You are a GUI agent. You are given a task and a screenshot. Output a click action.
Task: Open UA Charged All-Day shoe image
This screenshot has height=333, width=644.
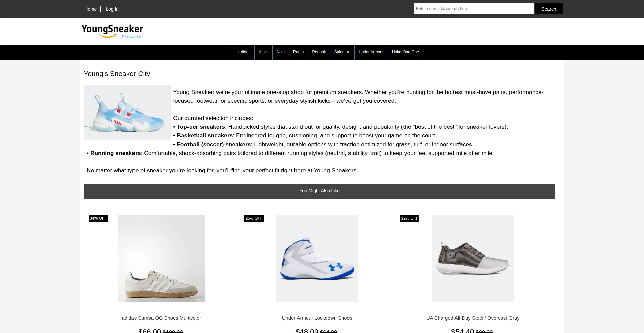(473, 258)
